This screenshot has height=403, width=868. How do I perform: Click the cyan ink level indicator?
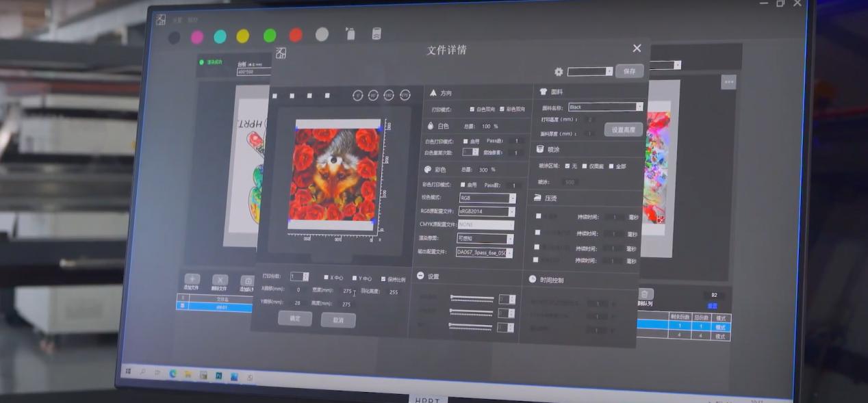click(x=220, y=36)
